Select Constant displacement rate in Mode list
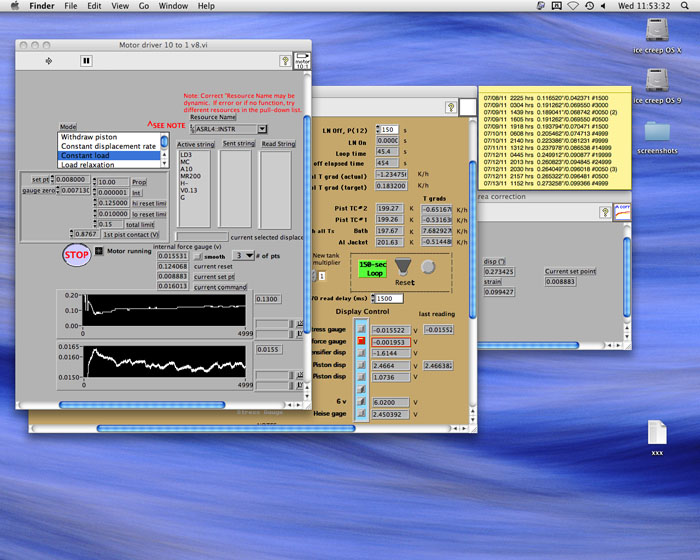Viewport: 700px width, 560px height. click(x=108, y=146)
